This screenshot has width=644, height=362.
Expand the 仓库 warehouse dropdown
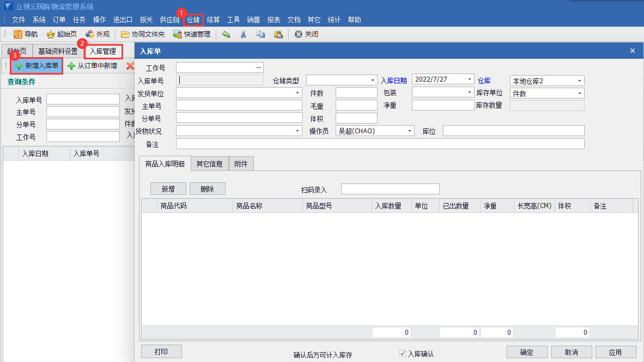tap(580, 81)
